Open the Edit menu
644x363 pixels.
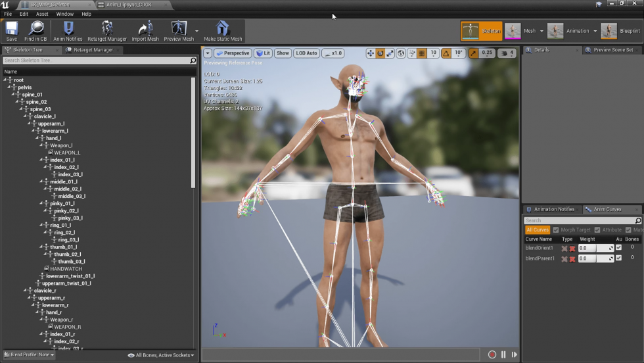(24, 14)
